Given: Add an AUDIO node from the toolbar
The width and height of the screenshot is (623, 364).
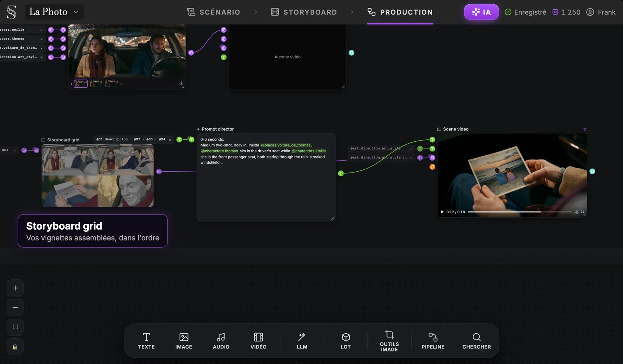Looking at the screenshot, I should pos(221,341).
